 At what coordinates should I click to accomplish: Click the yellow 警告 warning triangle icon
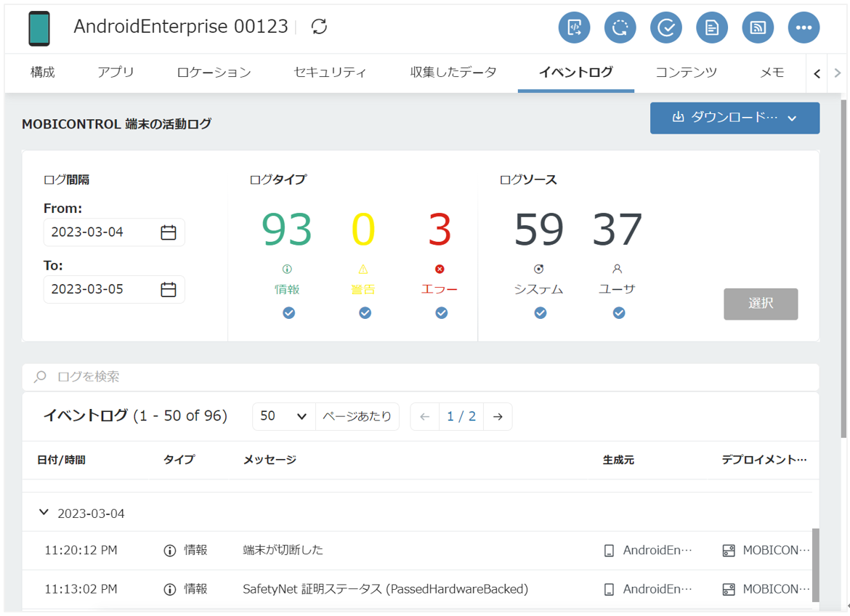(363, 269)
